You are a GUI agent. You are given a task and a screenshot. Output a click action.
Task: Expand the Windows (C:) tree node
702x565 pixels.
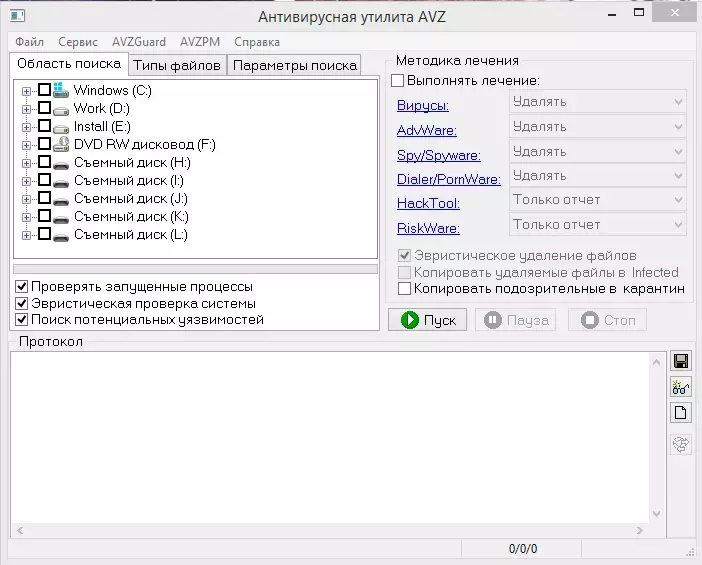(26, 91)
